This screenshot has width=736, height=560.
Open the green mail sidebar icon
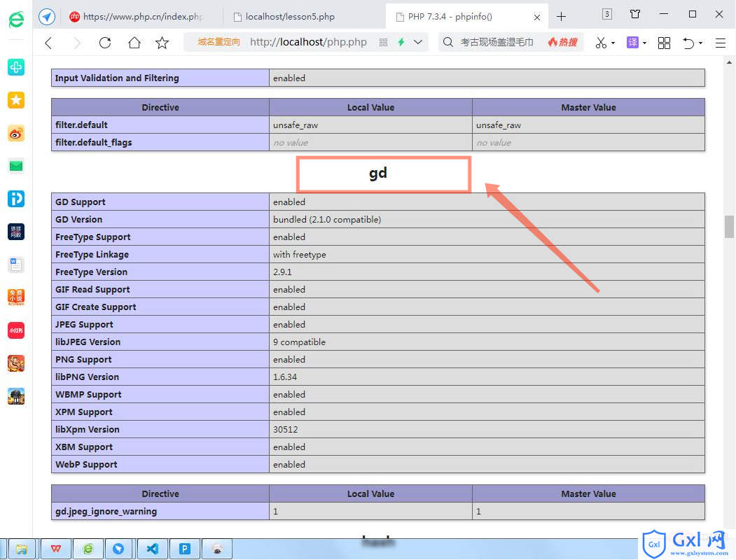pyautogui.click(x=16, y=166)
